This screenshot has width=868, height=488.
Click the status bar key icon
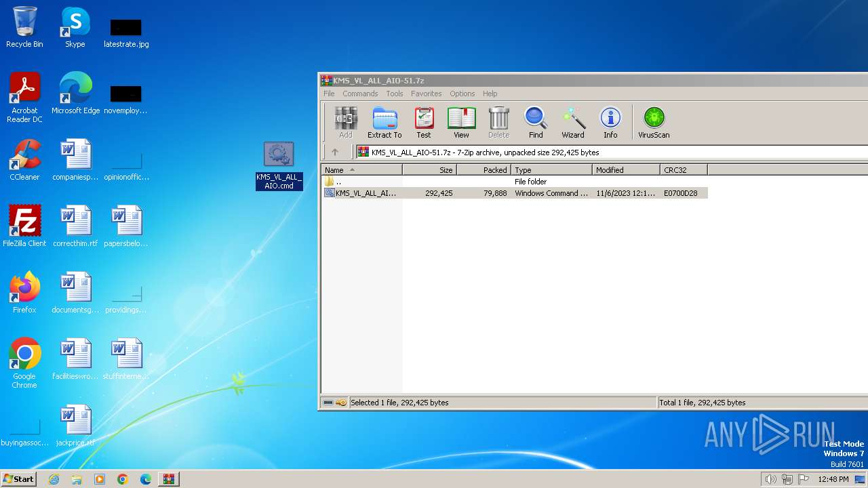pos(341,403)
